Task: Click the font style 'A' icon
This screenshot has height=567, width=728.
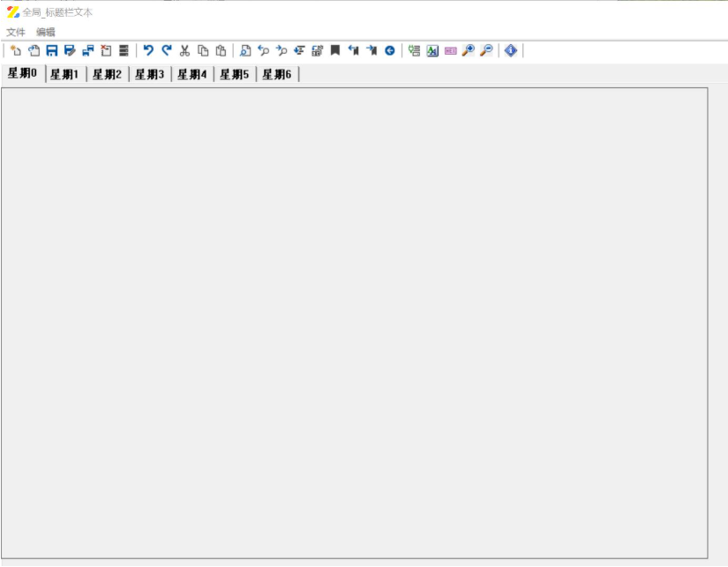Action: click(432, 50)
